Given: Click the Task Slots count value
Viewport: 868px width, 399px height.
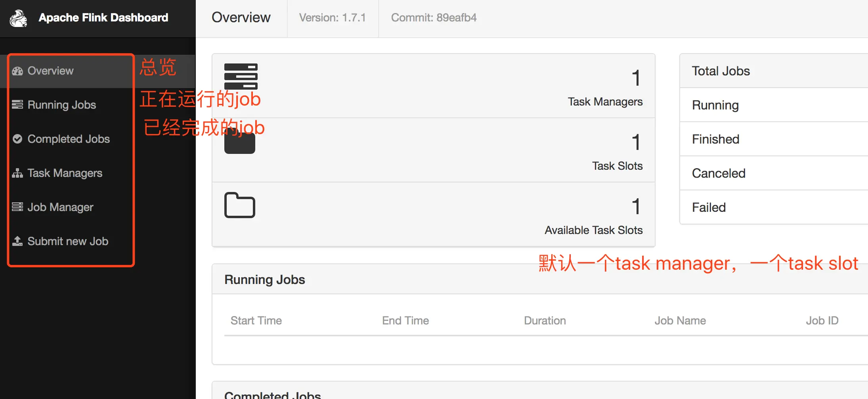Looking at the screenshot, I should point(636,142).
